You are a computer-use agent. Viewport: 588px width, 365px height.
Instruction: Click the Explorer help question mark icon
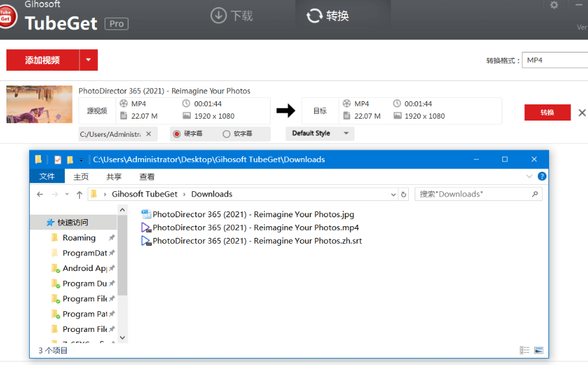click(x=542, y=176)
